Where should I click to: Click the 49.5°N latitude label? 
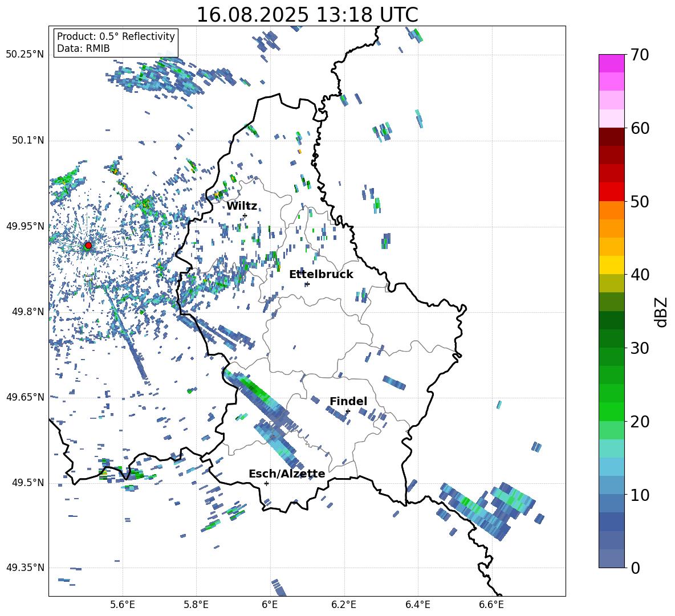coord(28,483)
